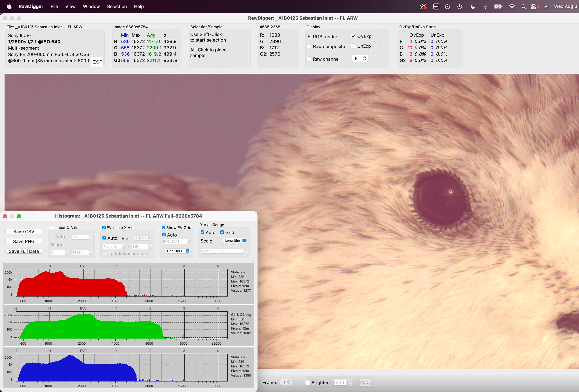This screenshot has width=579, height=392.
Task: Open Control Center icon
Action: [x=533, y=7]
